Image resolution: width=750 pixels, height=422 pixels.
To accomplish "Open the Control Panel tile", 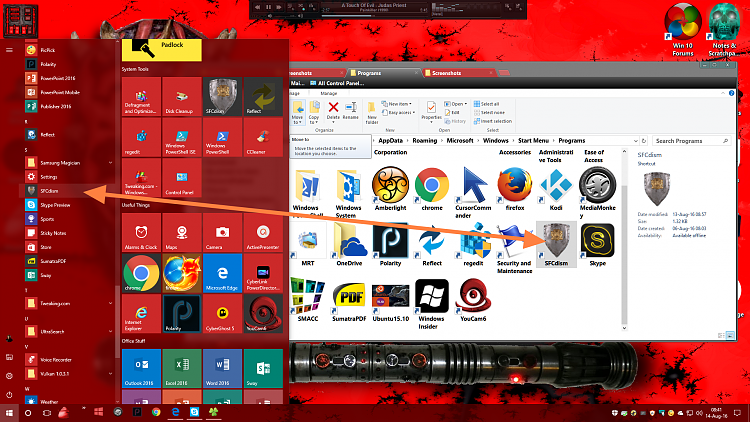I will click(182, 178).
